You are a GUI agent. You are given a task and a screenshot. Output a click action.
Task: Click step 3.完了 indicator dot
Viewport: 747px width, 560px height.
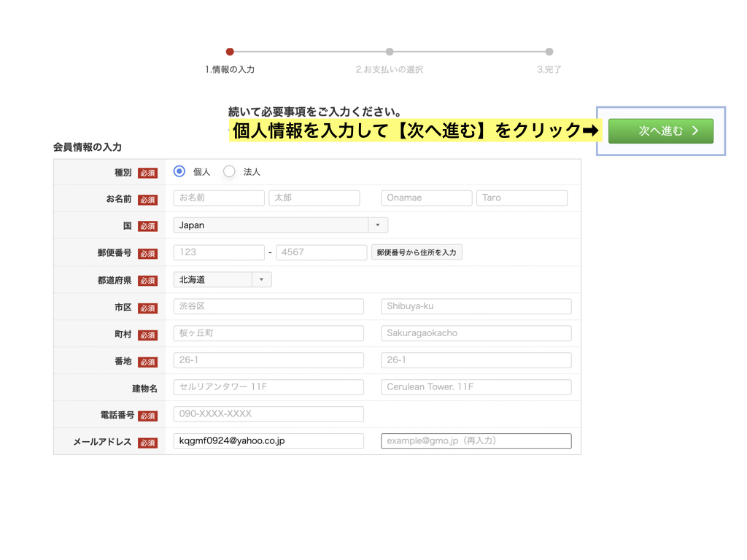(549, 52)
